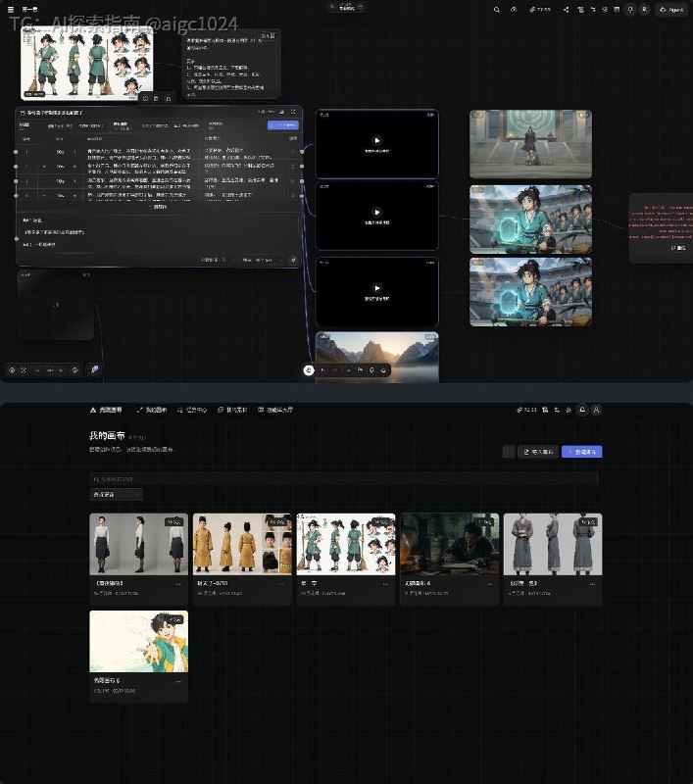Zoom out using the minus in the bottom-left toolbar

coord(37,370)
